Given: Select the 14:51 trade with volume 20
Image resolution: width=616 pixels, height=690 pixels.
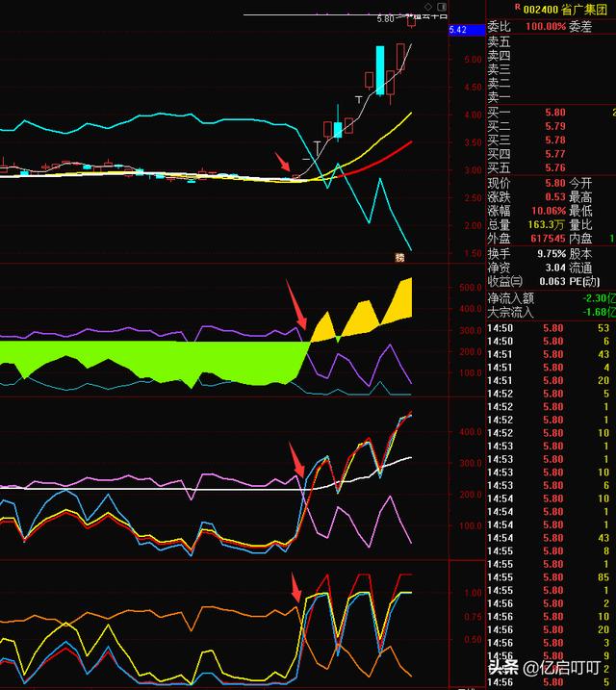Looking at the screenshot, I should click(550, 381).
